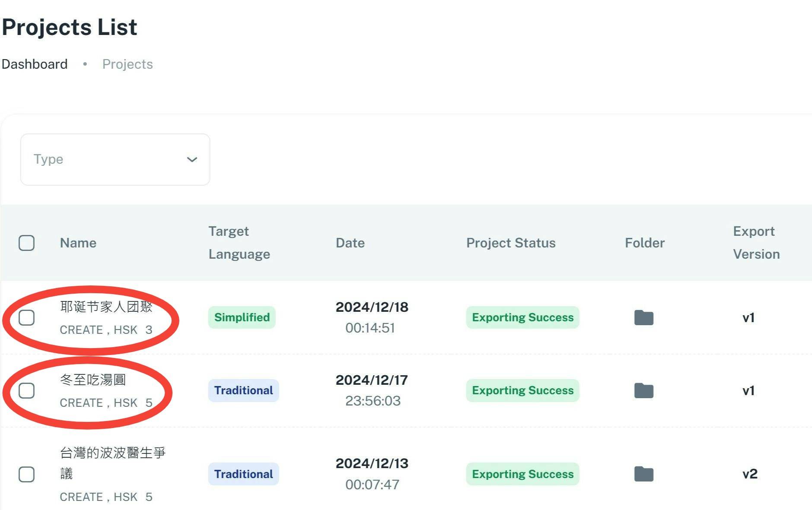
Task: Click the Projects breadcrumb item
Action: (x=127, y=64)
